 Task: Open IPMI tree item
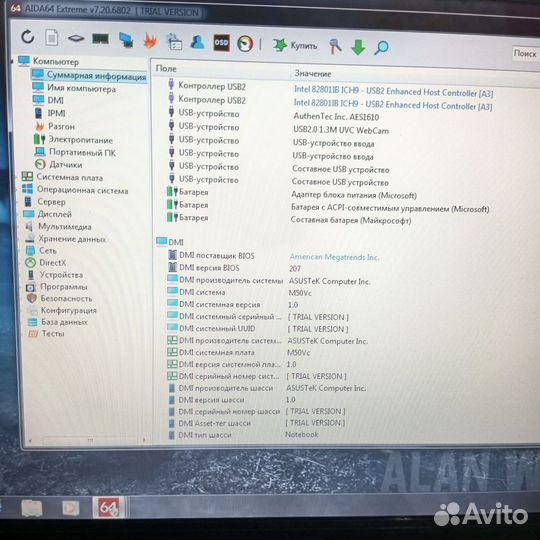(x=50, y=113)
